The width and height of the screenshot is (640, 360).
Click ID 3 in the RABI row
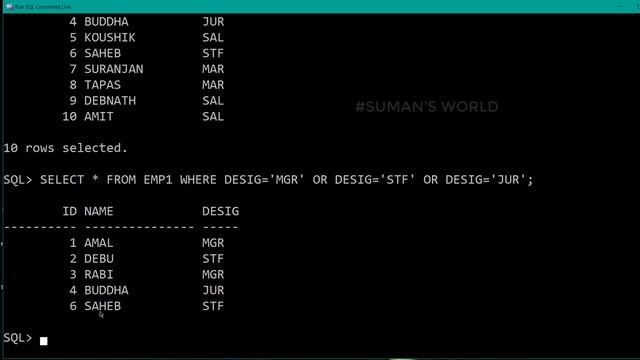click(x=73, y=275)
